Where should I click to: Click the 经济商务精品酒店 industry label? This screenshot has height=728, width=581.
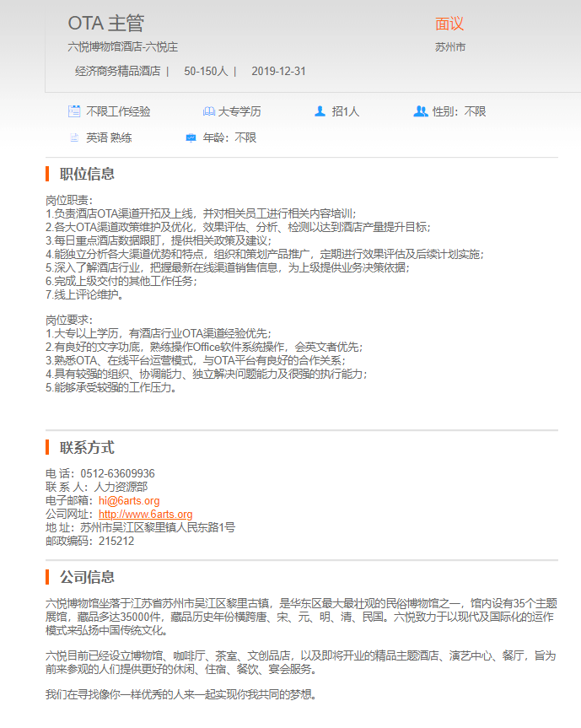click(117, 71)
